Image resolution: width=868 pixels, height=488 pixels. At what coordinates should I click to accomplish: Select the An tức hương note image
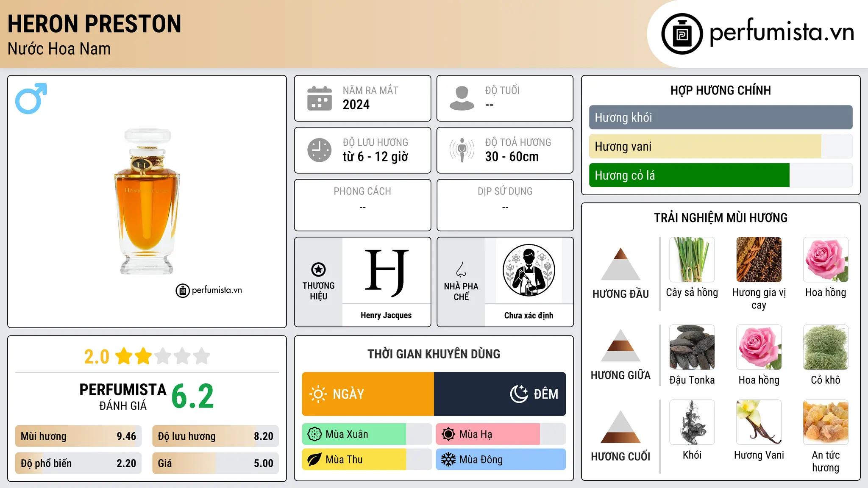click(826, 422)
